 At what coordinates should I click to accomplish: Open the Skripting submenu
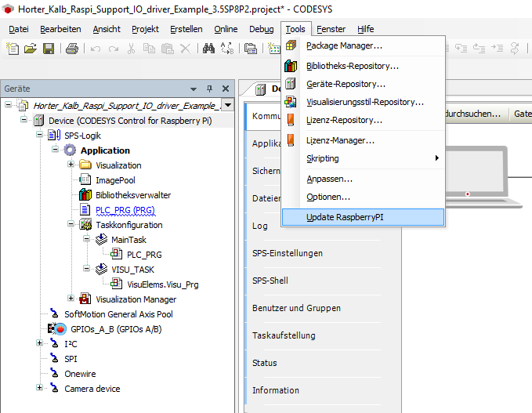[364, 158]
